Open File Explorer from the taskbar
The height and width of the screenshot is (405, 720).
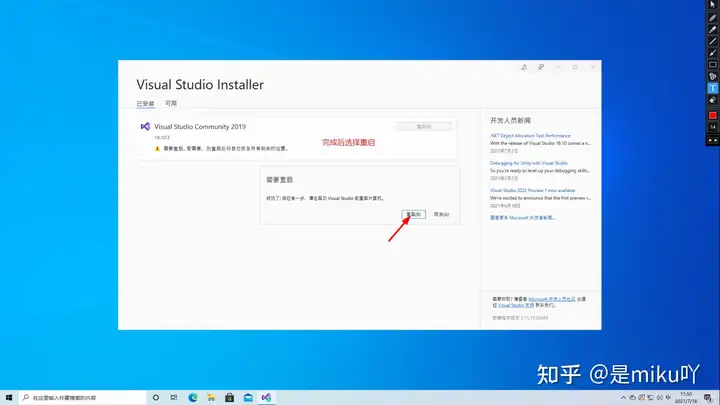click(211, 398)
